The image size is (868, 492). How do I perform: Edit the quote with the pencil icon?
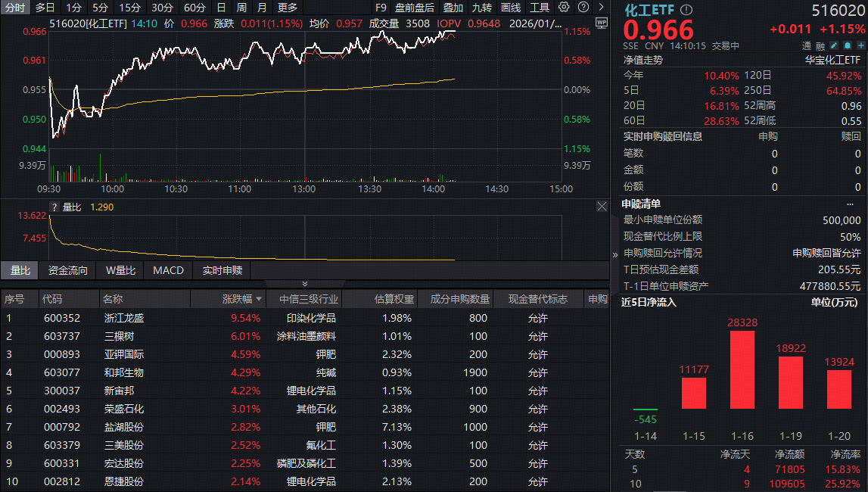click(x=834, y=45)
